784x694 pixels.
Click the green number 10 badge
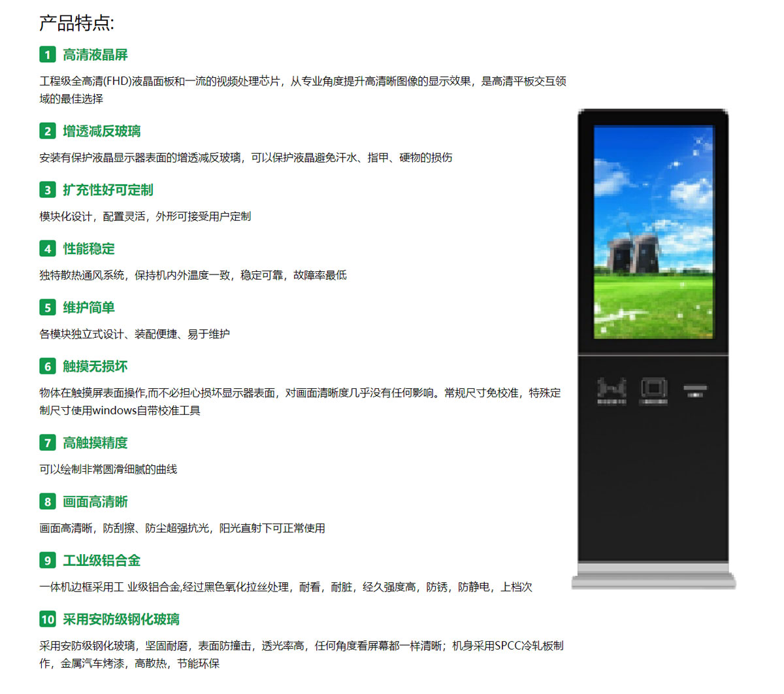point(47,619)
